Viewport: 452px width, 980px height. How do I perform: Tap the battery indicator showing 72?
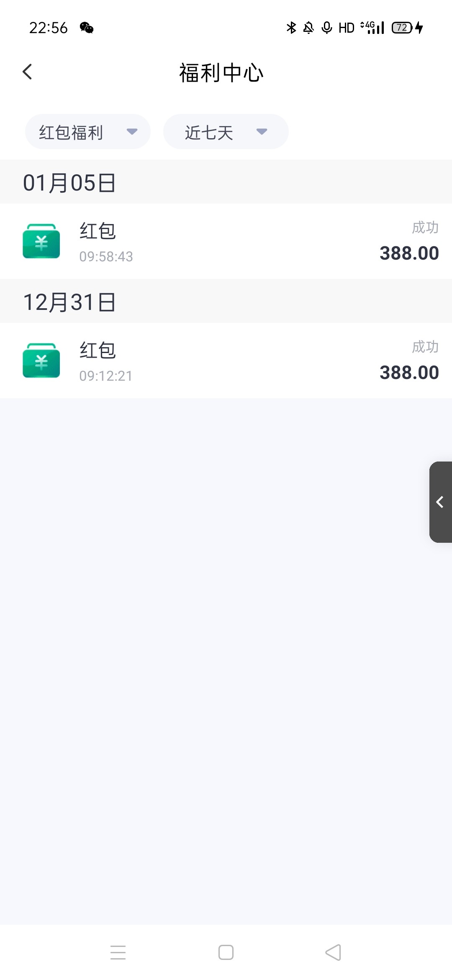coord(402,28)
